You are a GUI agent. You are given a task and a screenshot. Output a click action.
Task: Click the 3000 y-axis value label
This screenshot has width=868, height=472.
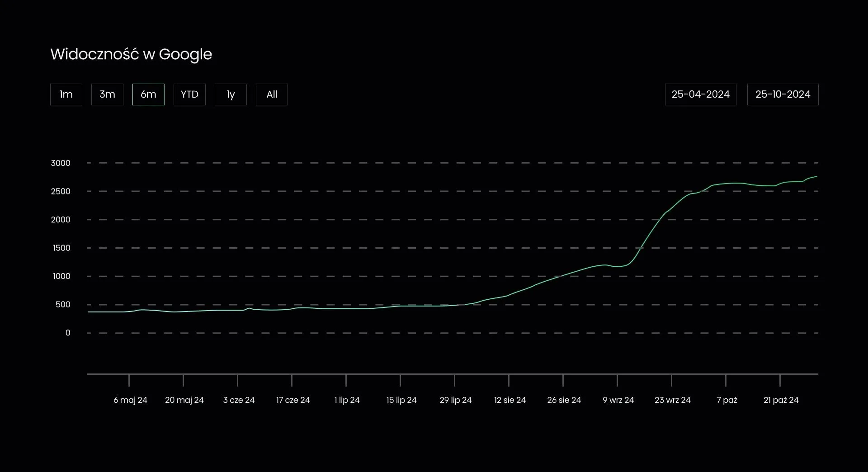pyautogui.click(x=61, y=163)
